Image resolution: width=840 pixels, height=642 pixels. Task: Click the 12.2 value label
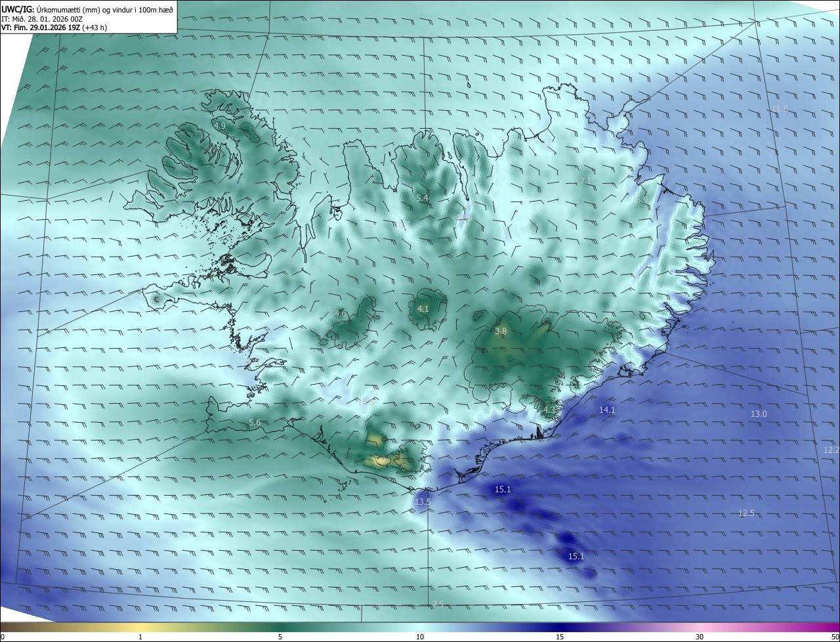[831, 450]
